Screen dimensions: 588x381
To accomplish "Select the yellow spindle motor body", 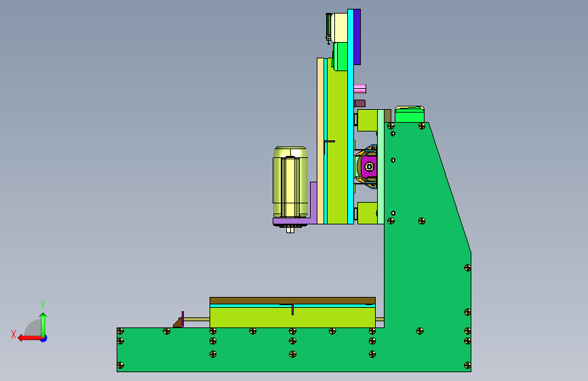I will point(290,182).
